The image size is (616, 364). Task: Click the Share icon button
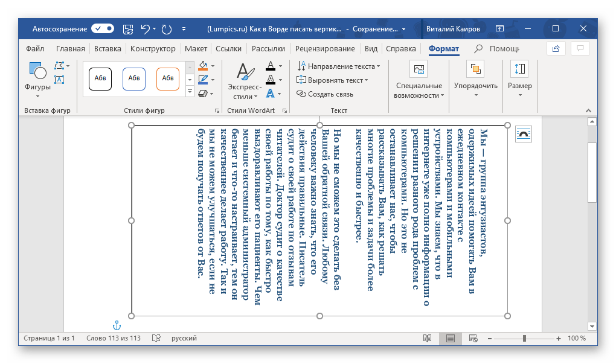click(x=556, y=49)
